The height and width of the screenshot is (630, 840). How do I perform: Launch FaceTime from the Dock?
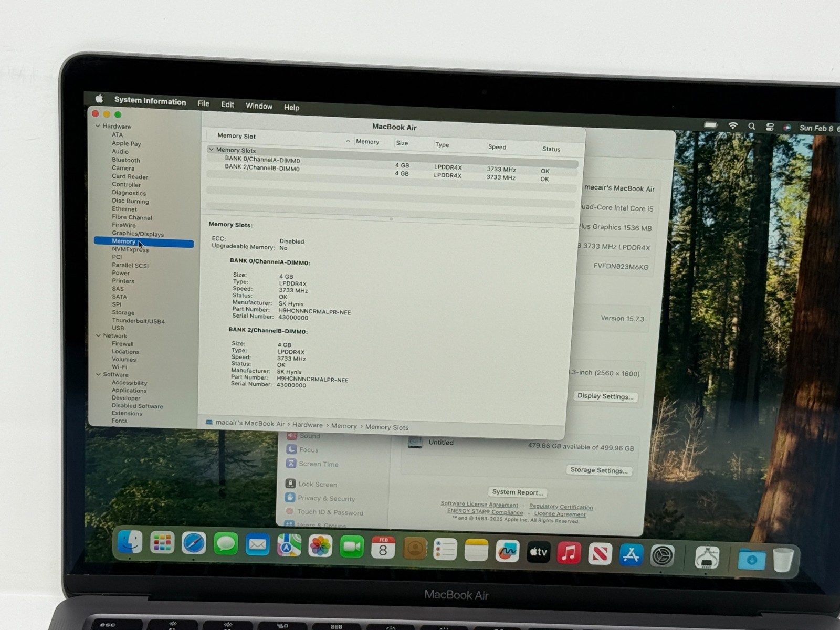point(352,547)
